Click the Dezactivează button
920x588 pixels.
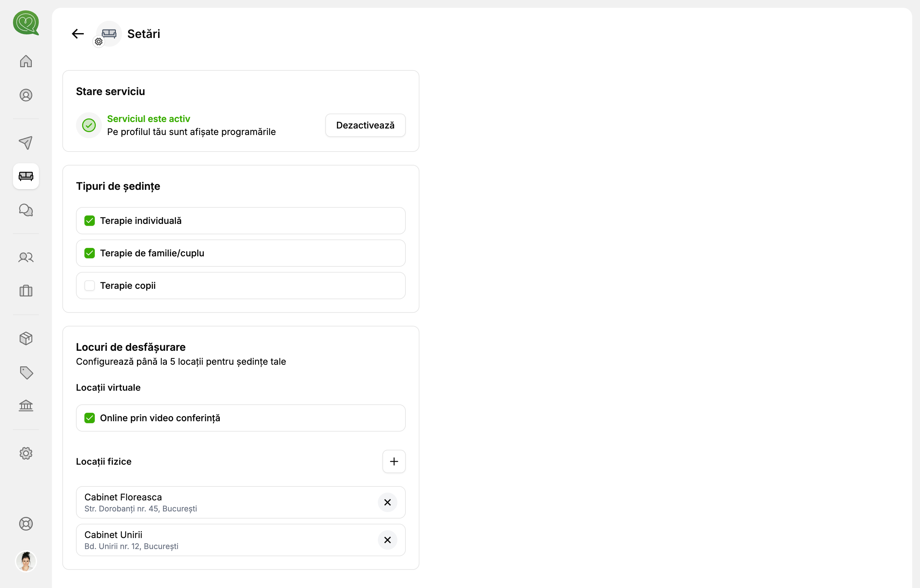click(x=365, y=125)
